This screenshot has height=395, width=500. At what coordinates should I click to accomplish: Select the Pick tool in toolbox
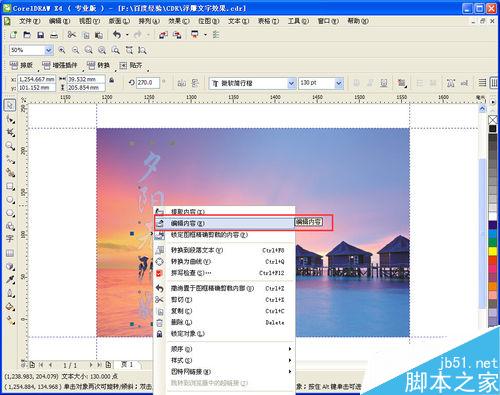pyautogui.click(x=10, y=105)
